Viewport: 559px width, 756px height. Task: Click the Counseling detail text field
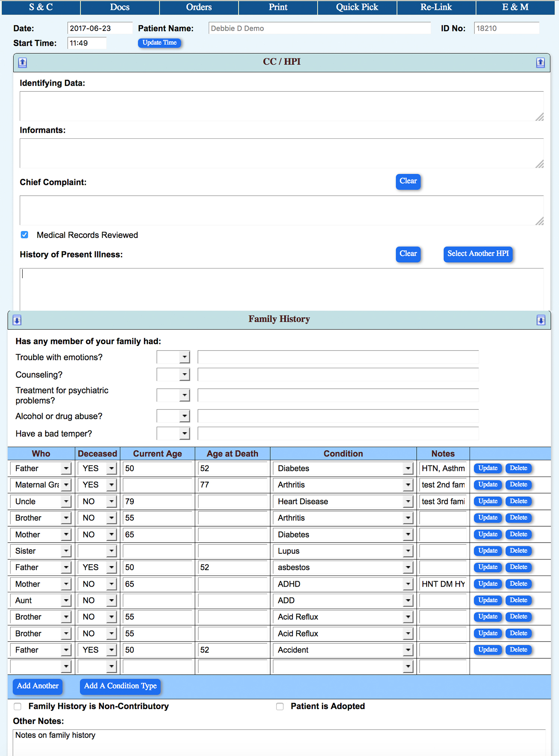[x=338, y=374]
